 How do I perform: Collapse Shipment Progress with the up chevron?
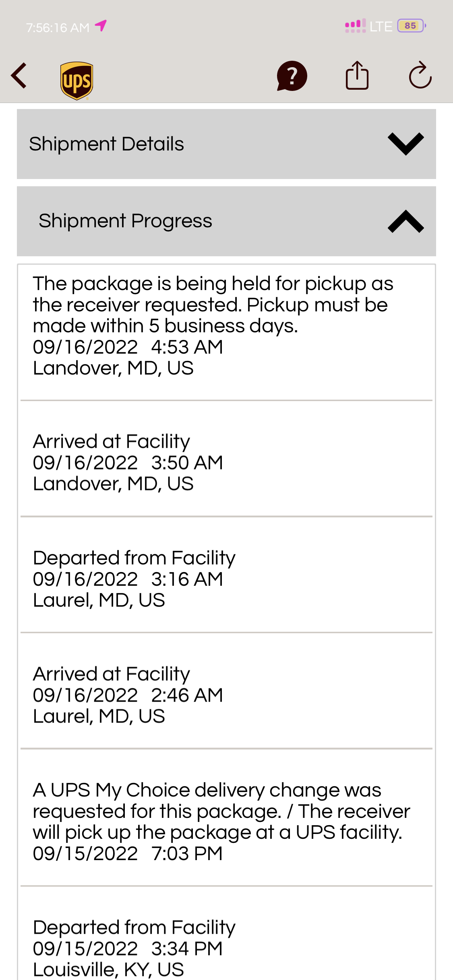click(405, 221)
